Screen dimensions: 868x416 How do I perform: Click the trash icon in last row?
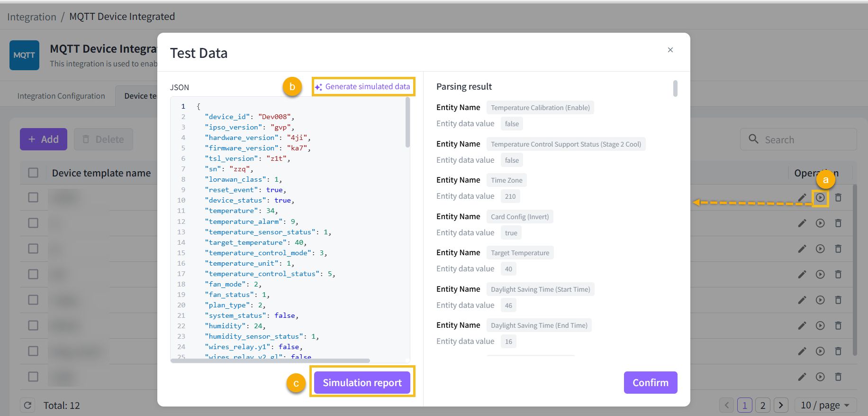click(838, 377)
